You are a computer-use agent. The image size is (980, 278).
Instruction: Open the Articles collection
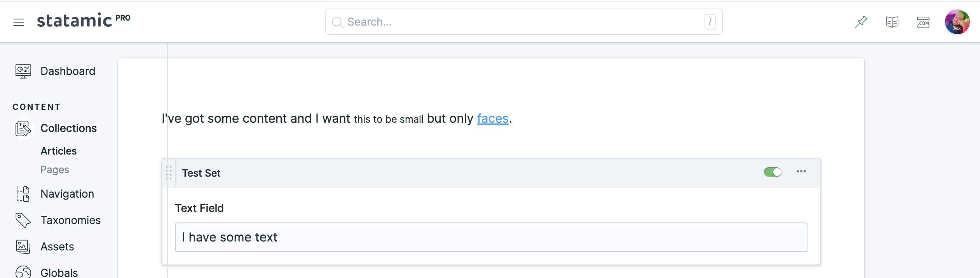tap(59, 151)
